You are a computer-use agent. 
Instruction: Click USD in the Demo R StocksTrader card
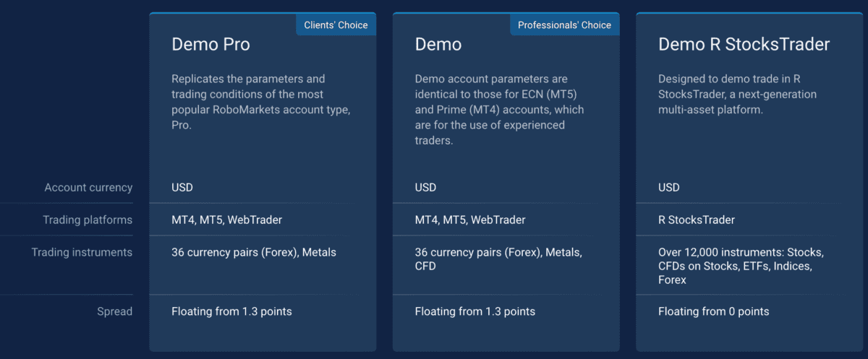[669, 188]
